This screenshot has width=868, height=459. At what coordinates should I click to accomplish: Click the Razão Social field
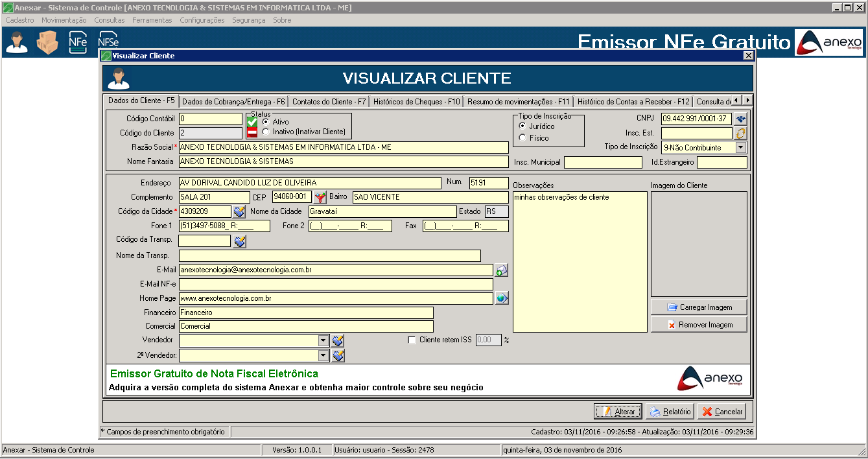344,147
